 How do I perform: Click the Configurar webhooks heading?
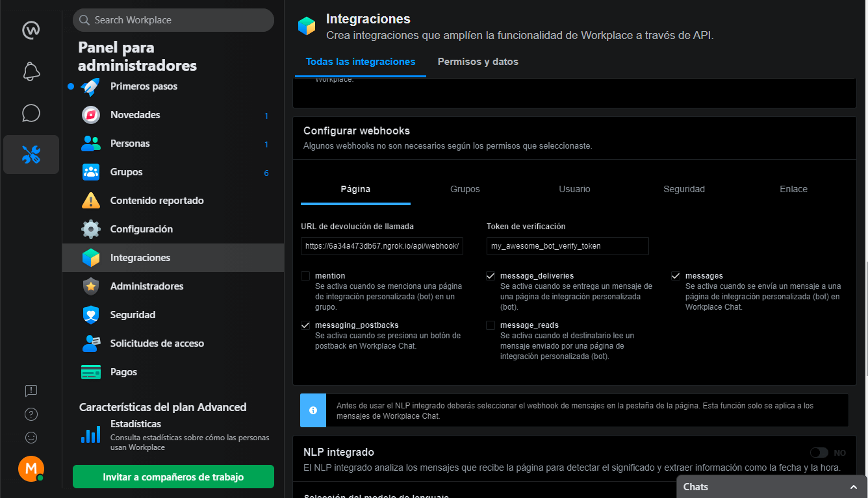coord(357,131)
